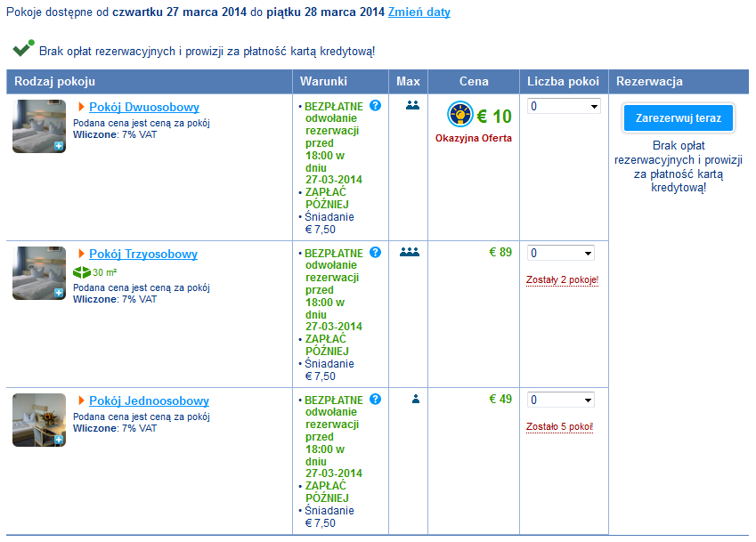Click the € 89 price
756x542 pixels.
(x=500, y=252)
